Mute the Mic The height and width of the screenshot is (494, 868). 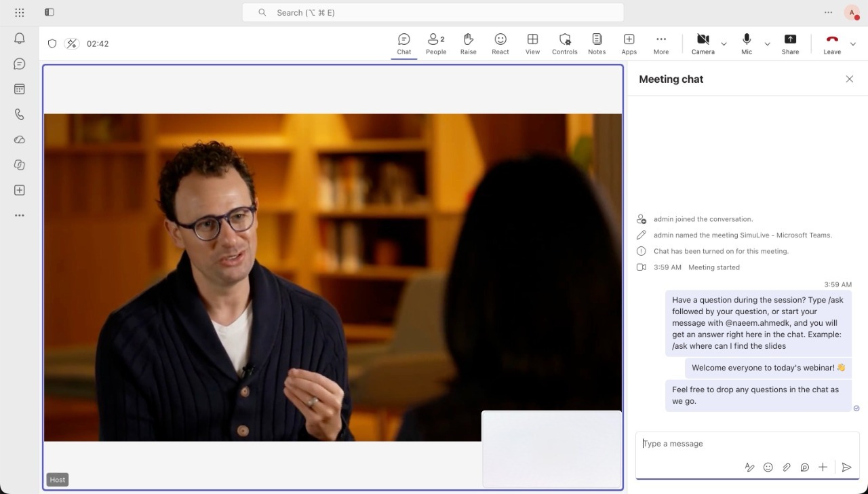[x=747, y=43]
